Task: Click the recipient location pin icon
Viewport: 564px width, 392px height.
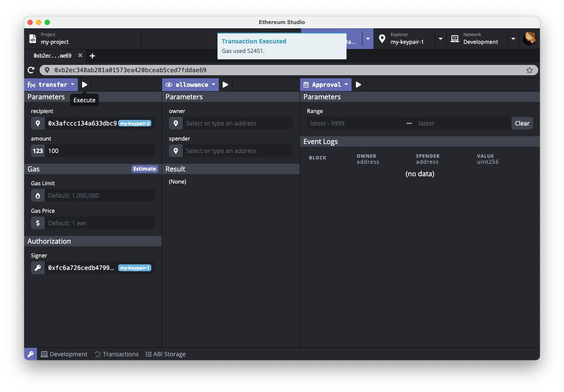Action: [38, 123]
